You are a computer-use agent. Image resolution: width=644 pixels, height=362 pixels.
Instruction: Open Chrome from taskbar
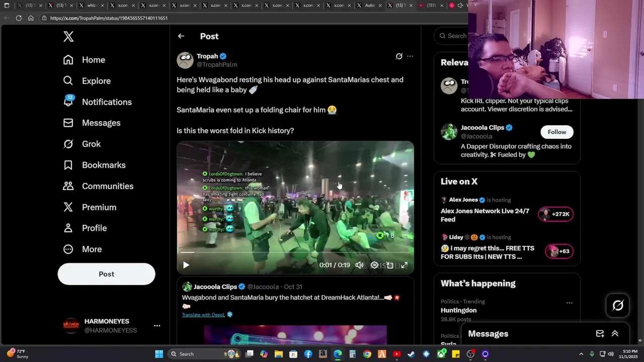point(367,354)
